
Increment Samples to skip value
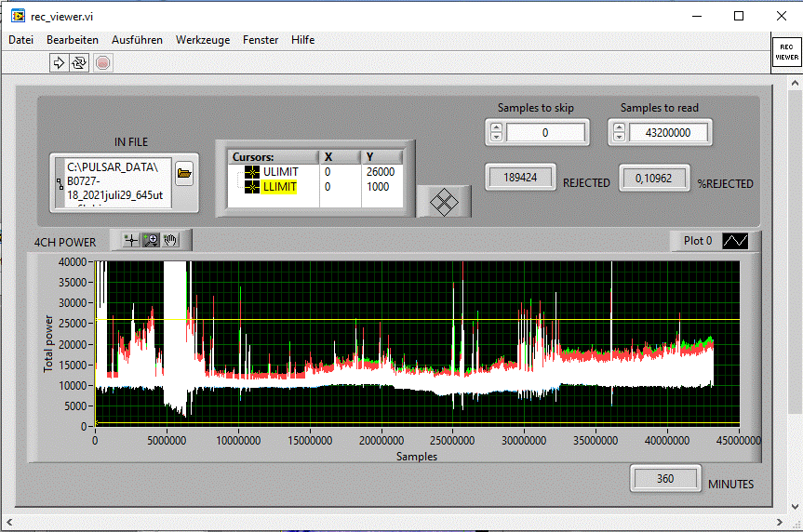pos(496,127)
